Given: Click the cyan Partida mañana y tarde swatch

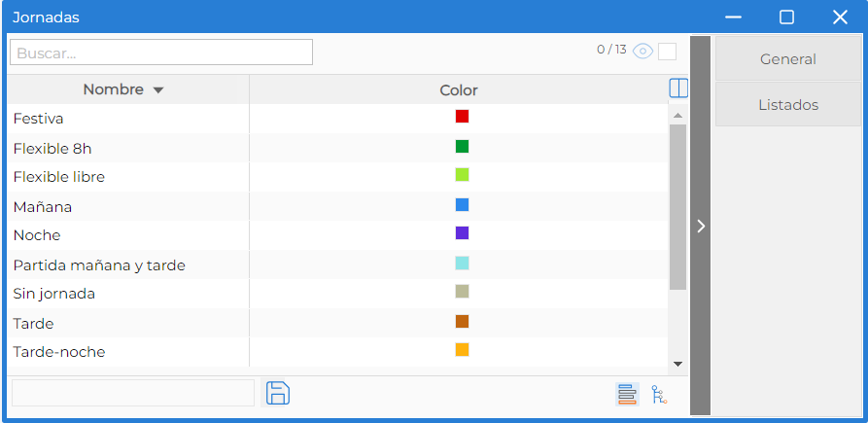Looking at the screenshot, I should [x=463, y=263].
